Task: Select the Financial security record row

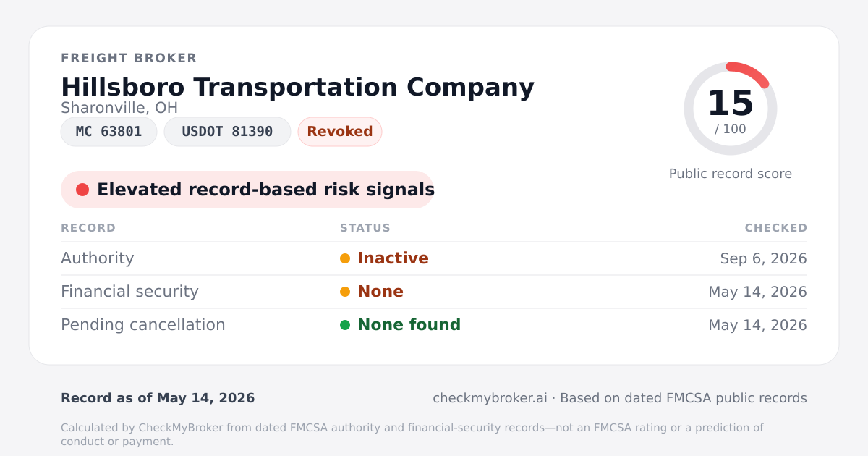Action: [434, 292]
